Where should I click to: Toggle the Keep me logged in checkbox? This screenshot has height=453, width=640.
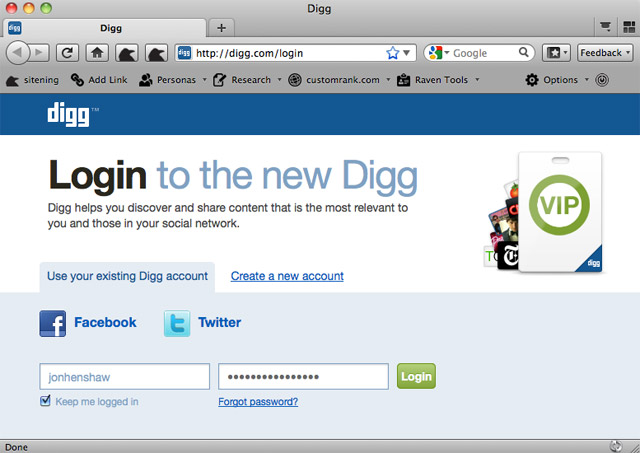[x=45, y=401]
